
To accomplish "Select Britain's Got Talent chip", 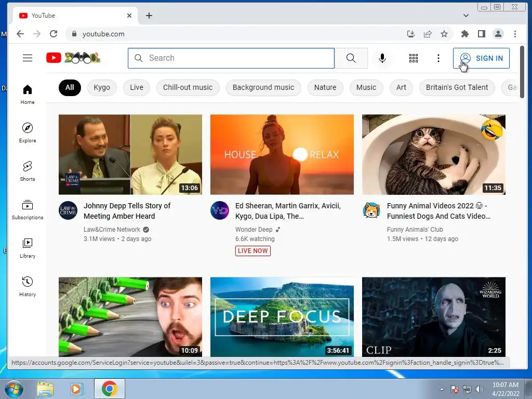I will 457,87.
